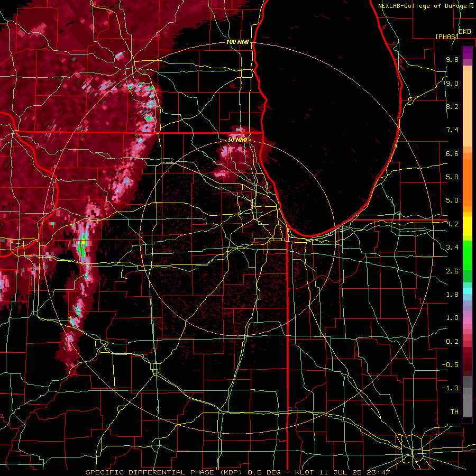Click the 'TH' threshold legend label

454,412
